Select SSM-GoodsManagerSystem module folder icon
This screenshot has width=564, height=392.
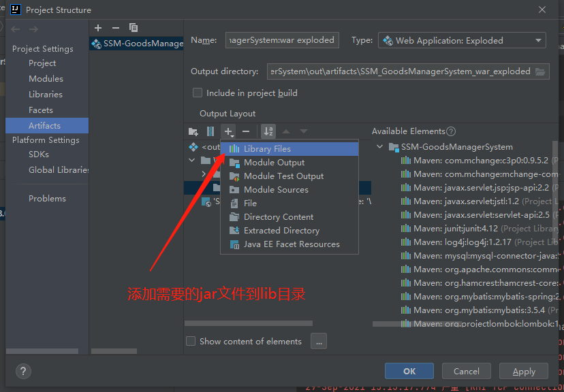coord(394,147)
